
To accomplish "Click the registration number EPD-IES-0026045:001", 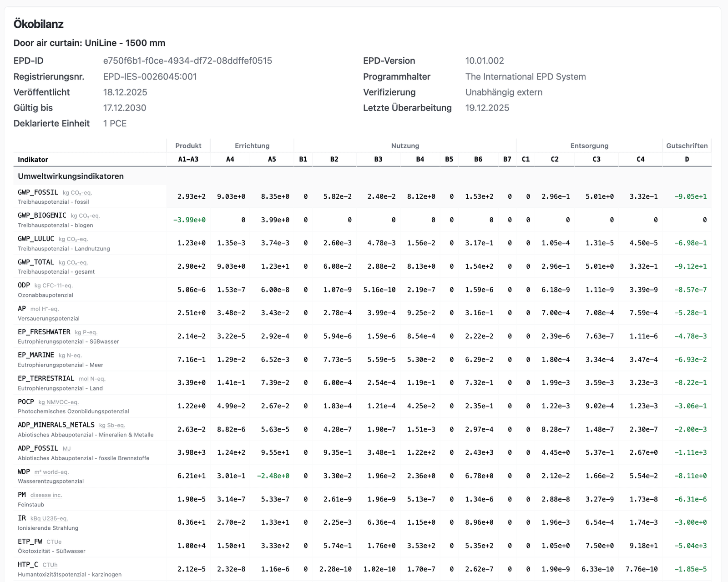I will pyautogui.click(x=150, y=76).
